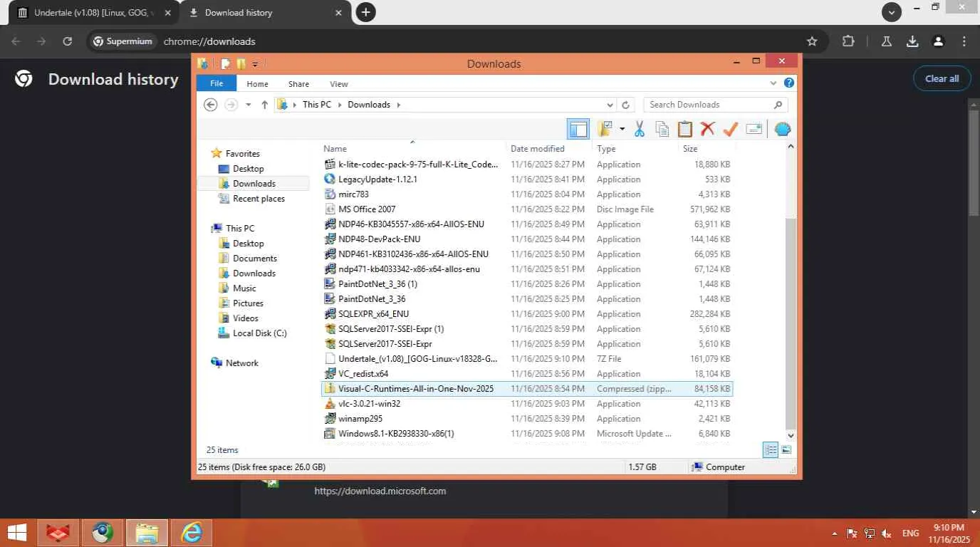Select the vlc-3.0.21-win32 file
This screenshot has height=547, width=980.
coord(526,404)
